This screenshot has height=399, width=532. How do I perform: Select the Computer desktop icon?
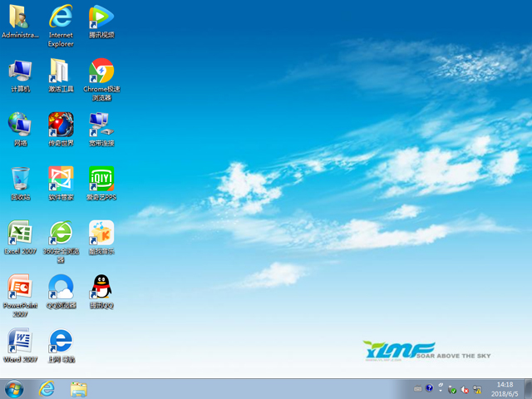[x=20, y=71]
